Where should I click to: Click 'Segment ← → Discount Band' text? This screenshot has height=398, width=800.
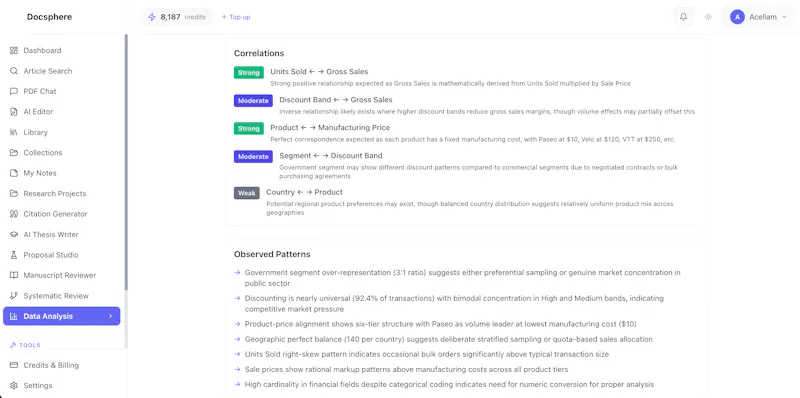point(331,156)
